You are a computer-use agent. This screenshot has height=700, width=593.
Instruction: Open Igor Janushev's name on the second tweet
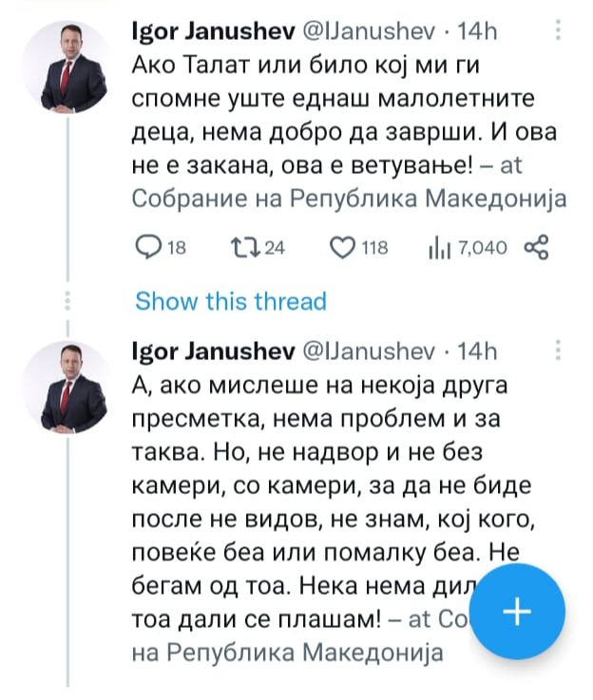click(x=212, y=351)
